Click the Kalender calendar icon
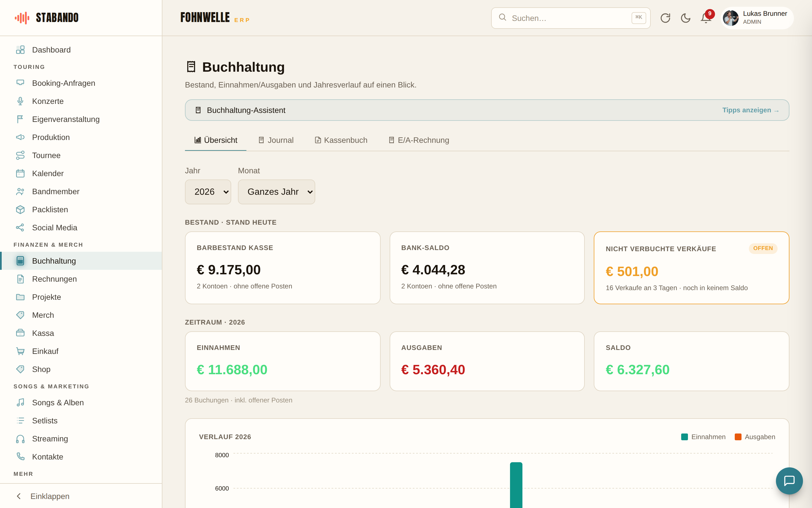The image size is (812, 508). 20,173
